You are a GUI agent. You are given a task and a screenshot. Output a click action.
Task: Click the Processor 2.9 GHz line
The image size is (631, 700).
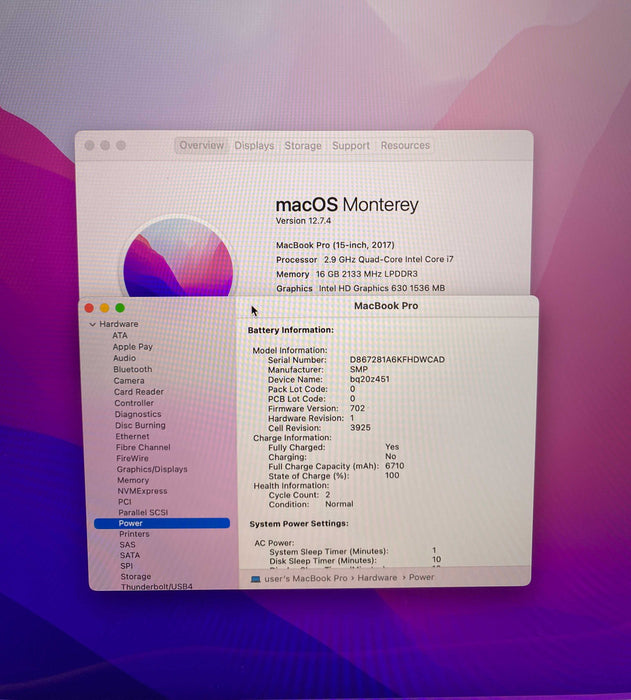[x=364, y=259]
